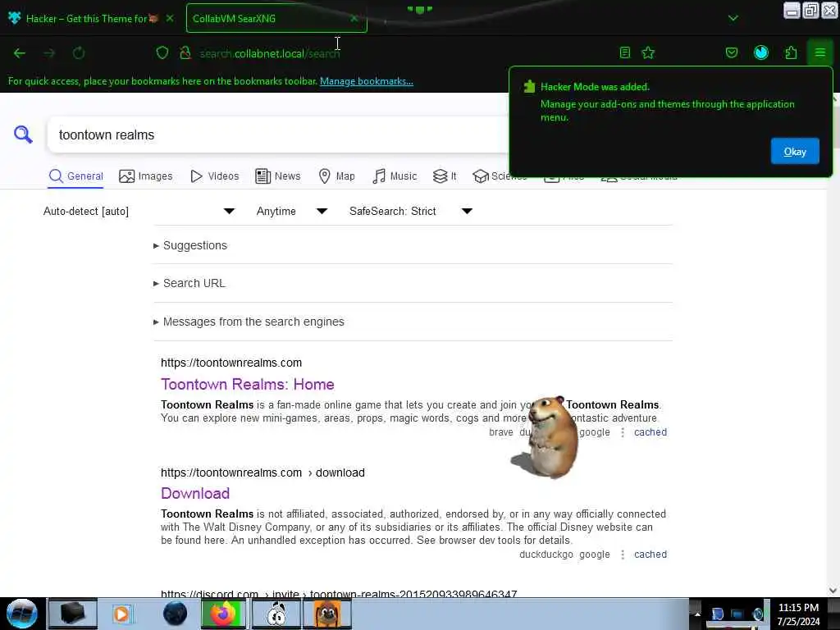The height and width of the screenshot is (630, 840).
Task: Open the Pocket save icon
Action: 731,52
